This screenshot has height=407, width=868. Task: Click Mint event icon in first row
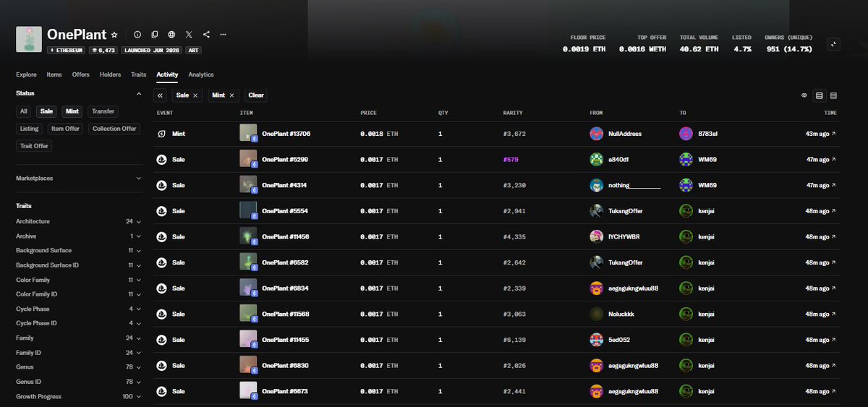pyautogui.click(x=162, y=134)
